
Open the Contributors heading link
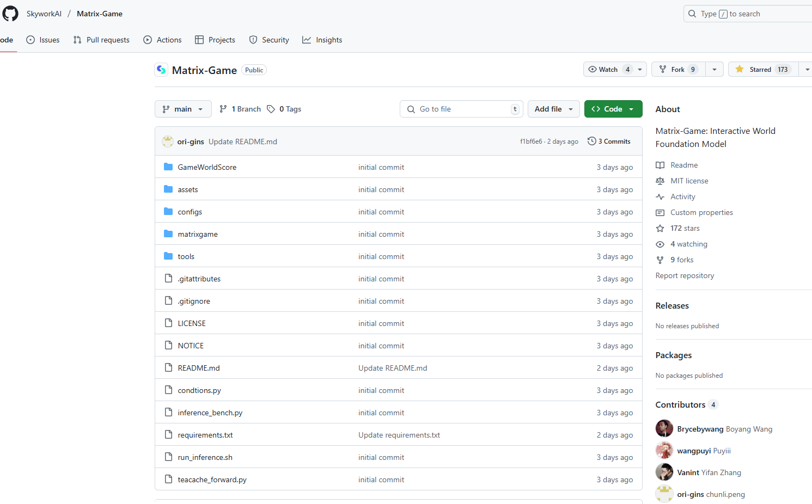coord(687,404)
